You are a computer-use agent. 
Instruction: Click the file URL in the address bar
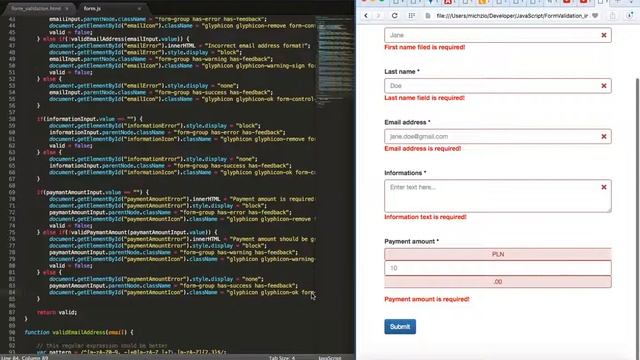(x=512, y=16)
